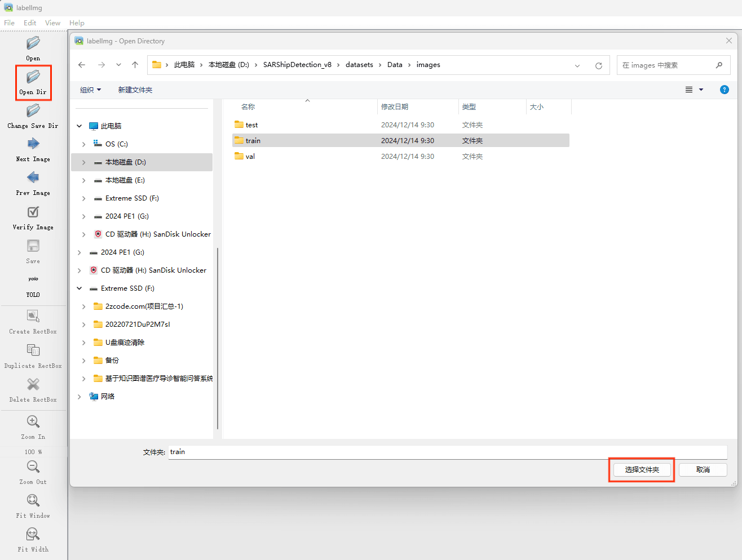Click the Zoom Out magnifier icon
This screenshot has width=742, height=560.
[33, 466]
